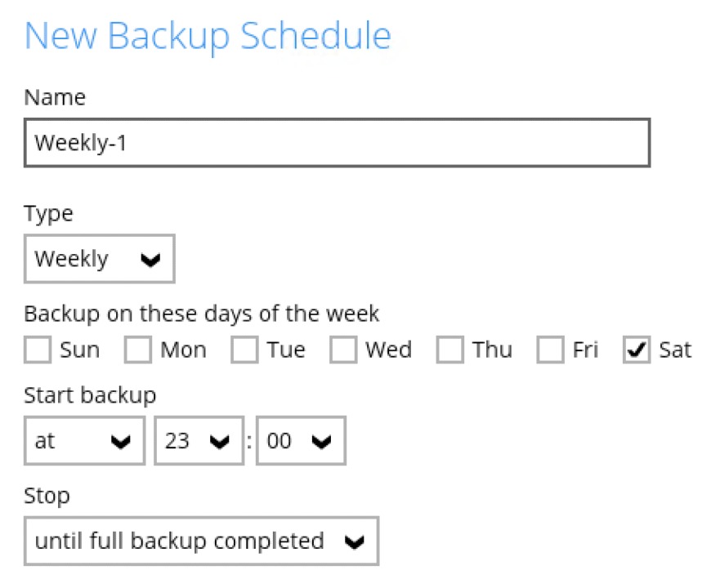
Task: Click the New Backup Schedule heading
Action: (x=208, y=36)
